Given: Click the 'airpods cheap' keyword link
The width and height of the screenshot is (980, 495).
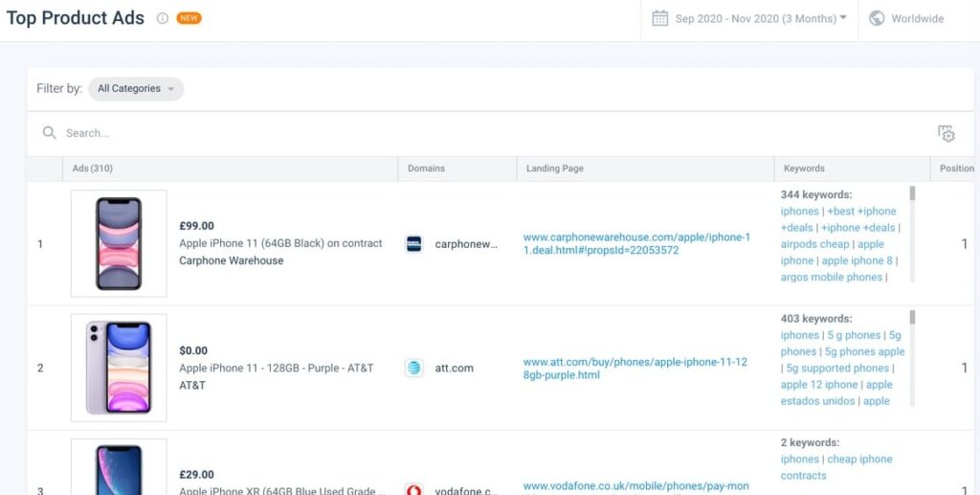Looking at the screenshot, I should [815, 244].
